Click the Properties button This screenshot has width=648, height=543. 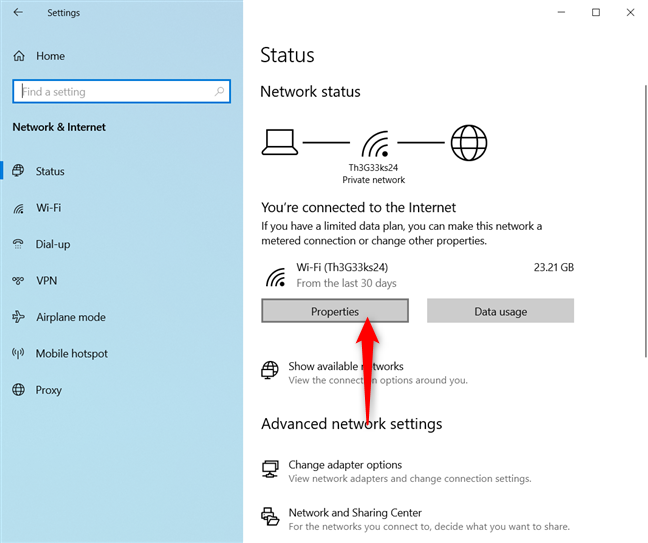tap(335, 311)
